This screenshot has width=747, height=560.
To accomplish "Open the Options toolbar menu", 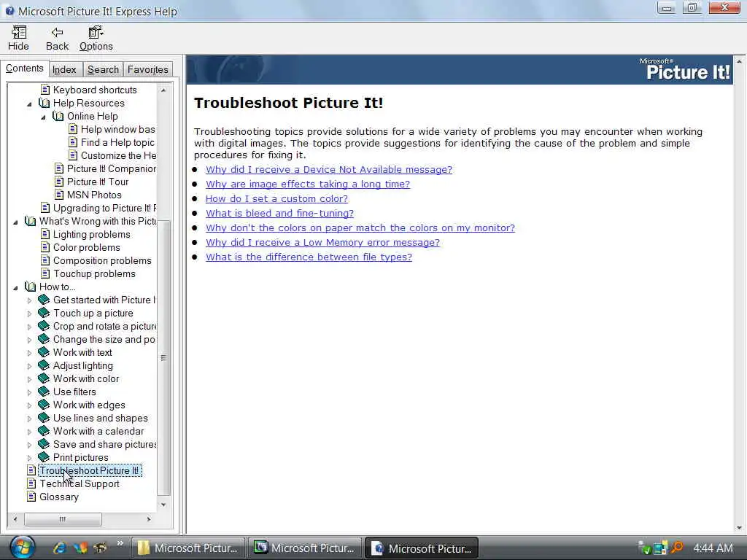I will tap(96, 38).
